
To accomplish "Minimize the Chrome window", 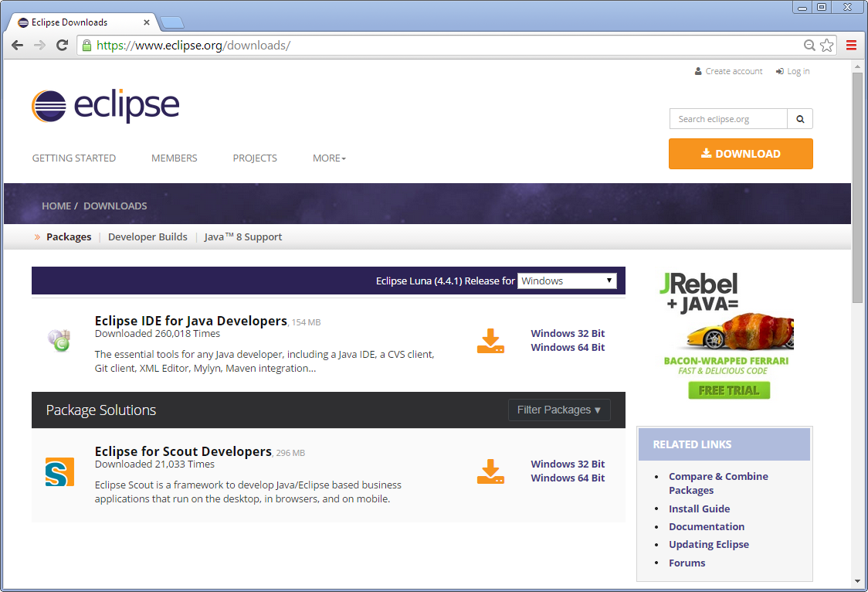I will 802,7.
